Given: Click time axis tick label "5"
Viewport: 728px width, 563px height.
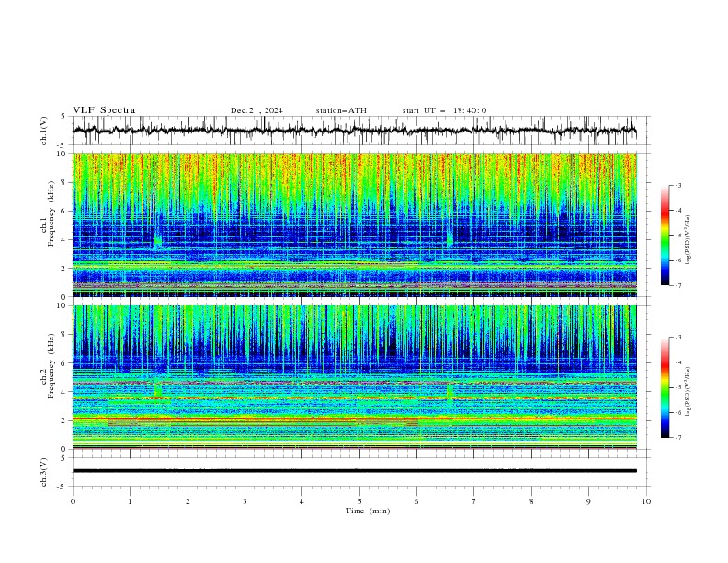Looking at the screenshot, I should click(x=359, y=501).
